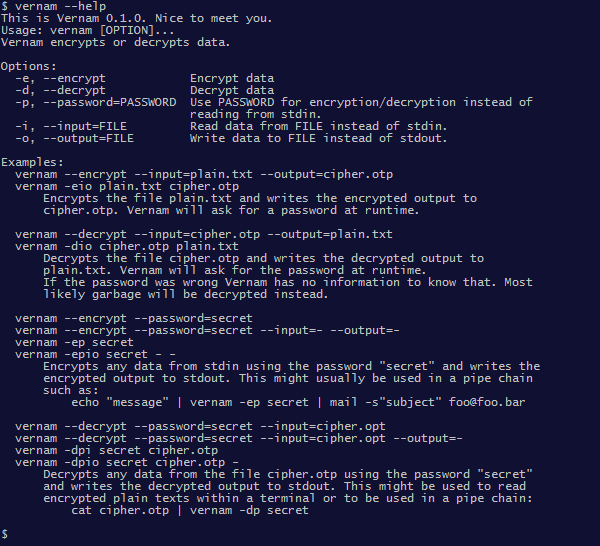Click the 'vernam -epio secret - -' example
The width and height of the screenshot is (600, 546).
[95, 354]
